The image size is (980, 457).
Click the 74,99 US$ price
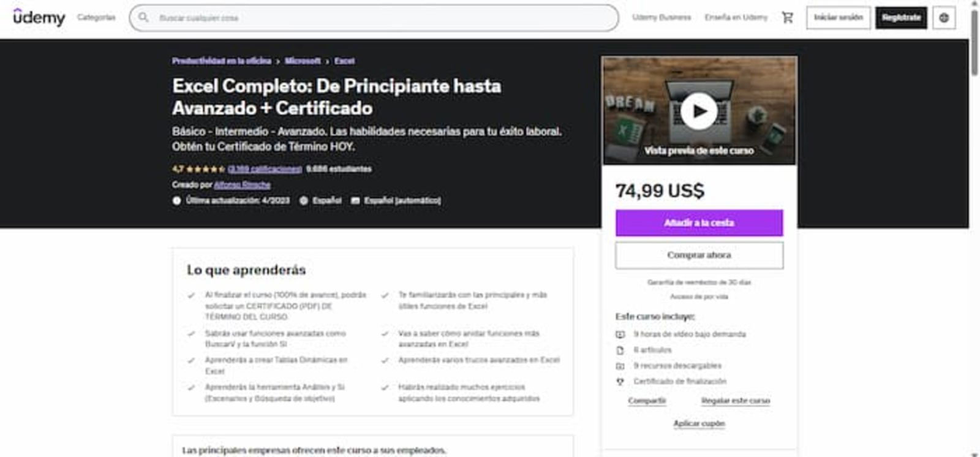tap(660, 191)
